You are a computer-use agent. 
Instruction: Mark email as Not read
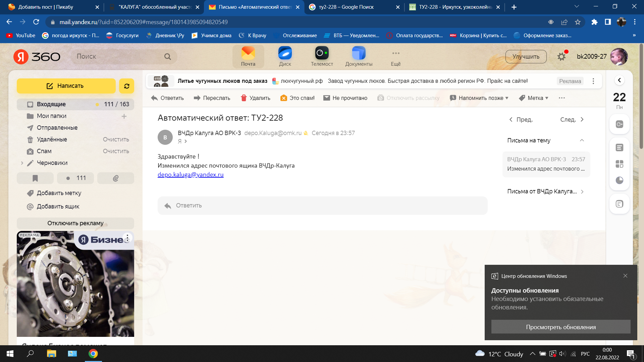pyautogui.click(x=345, y=98)
